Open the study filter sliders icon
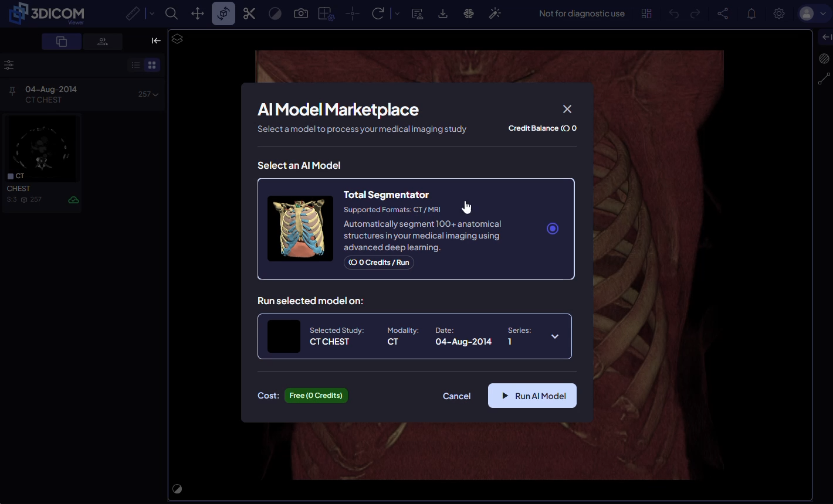Viewport: 833px width, 504px height. pos(9,65)
